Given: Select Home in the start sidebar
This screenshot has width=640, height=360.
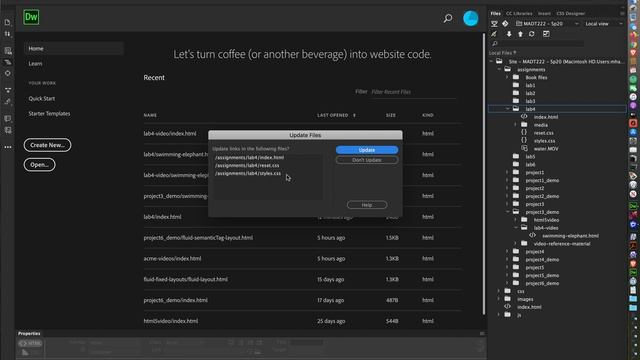Looking at the screenshot, I should [x=73, y=48].
